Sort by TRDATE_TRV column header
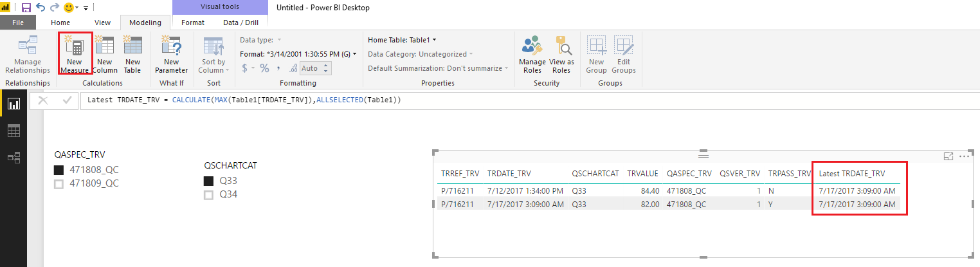The image size is (980, 267). point(509,174)
